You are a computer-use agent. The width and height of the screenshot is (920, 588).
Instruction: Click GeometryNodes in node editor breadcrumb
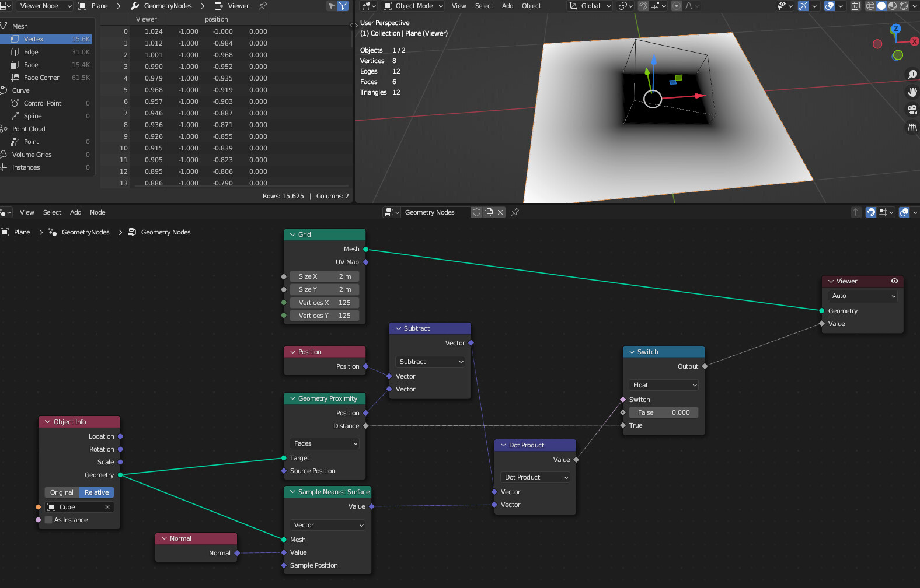click(85, 232)
